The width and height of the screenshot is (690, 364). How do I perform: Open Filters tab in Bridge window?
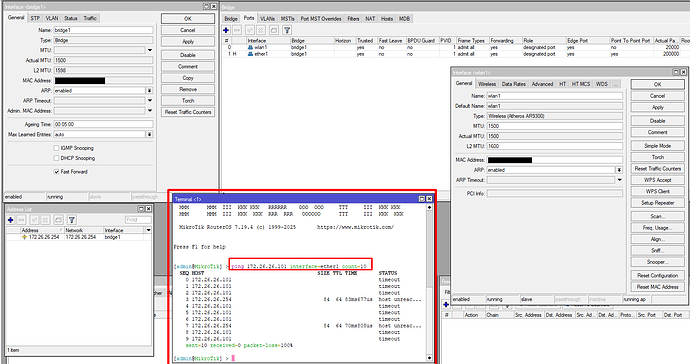[x=353, y=18]
